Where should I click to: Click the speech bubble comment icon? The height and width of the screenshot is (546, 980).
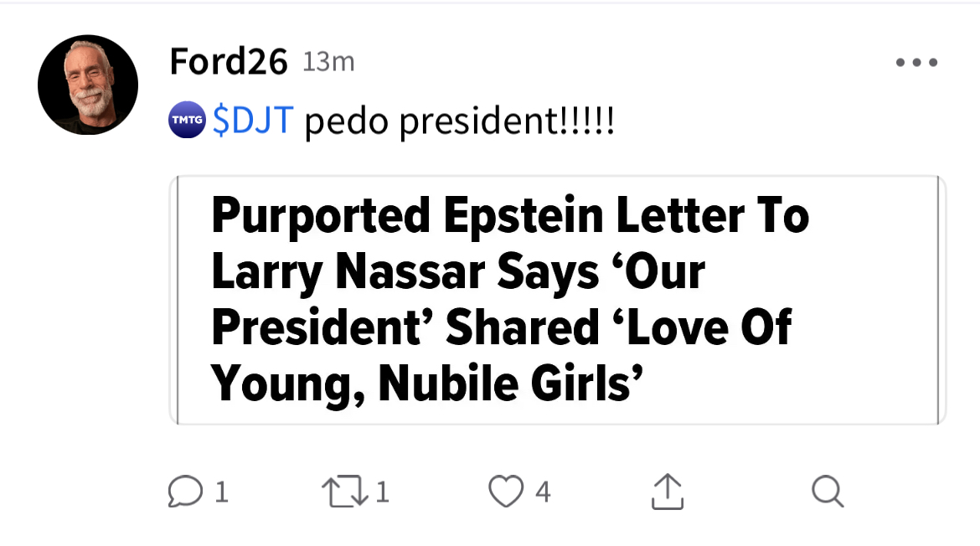pyautogui.click(x=184, y=492)
